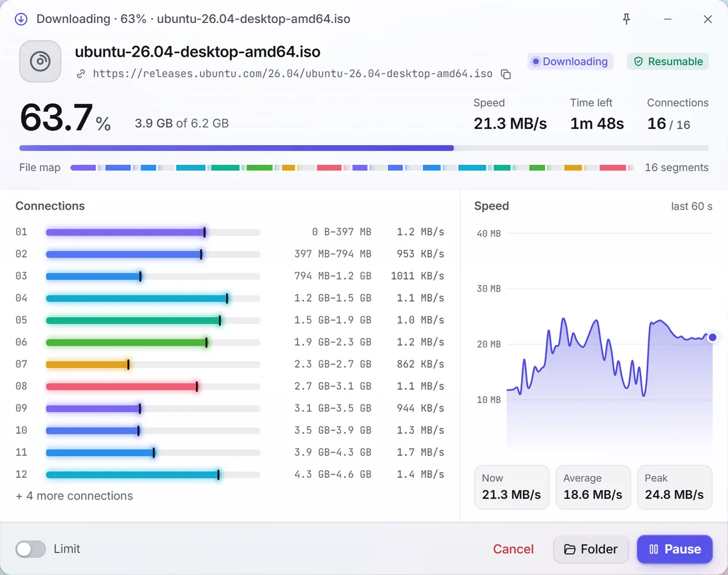Click the 1011 KB/s connection speed
This screenshot has width=728, height=575.
418,276
